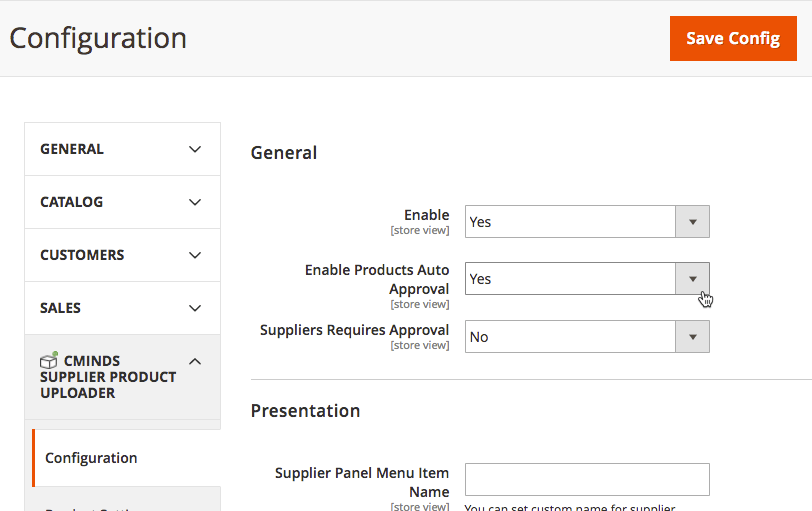Click the General section heading
The width and height of the screenshot is (812, 511).
pyautogui.click(x=284, y=153)
